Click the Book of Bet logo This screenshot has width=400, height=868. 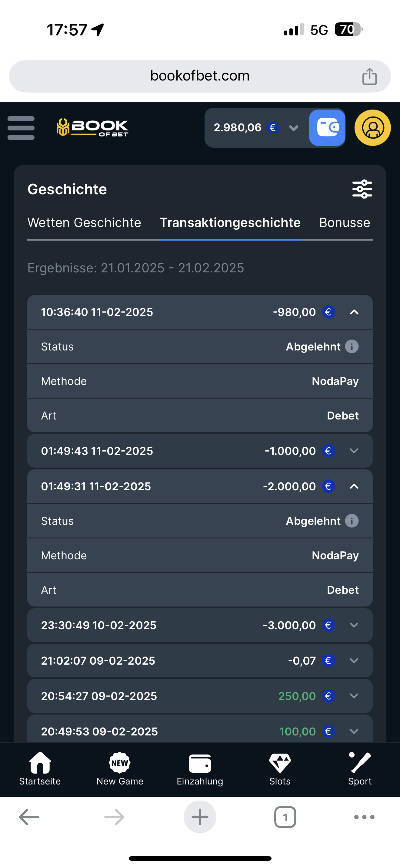[x=92, y=128]
